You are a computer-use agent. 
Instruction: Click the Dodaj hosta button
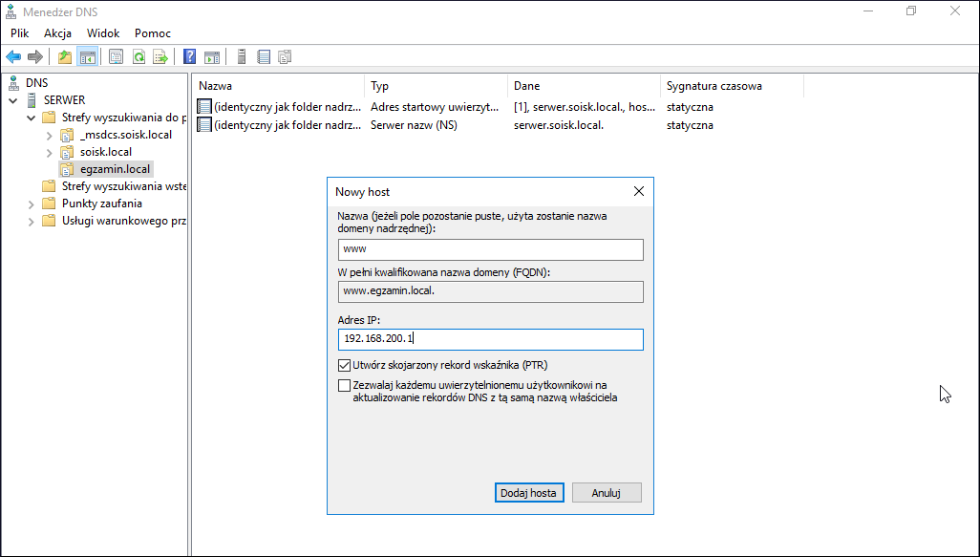point(529,493)
